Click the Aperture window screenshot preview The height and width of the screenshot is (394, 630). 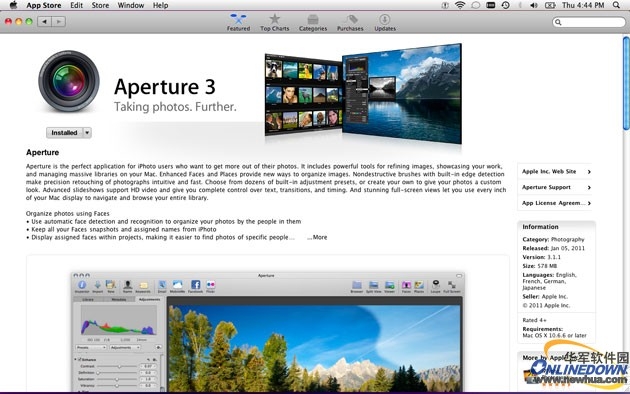(267, 331)
